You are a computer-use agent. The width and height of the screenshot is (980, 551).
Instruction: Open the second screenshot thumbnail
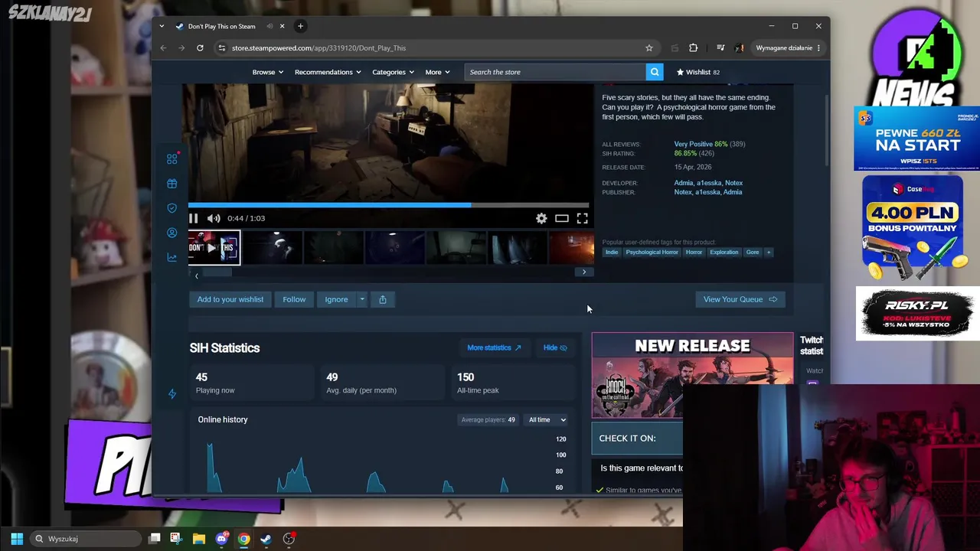(x=333, y=248)
